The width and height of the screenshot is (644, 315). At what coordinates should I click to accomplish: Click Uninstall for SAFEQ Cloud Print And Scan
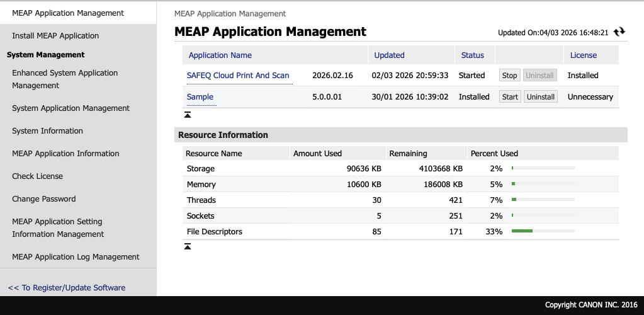pos(540,75)
